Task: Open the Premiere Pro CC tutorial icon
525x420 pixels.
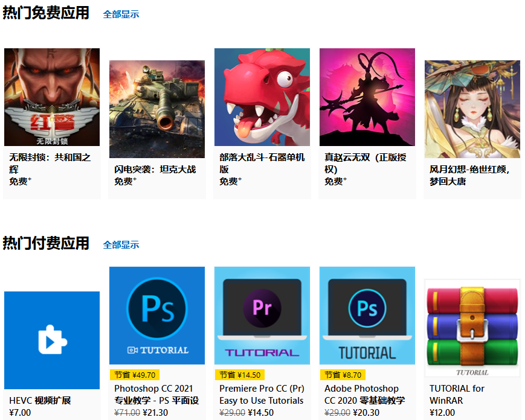Action: 262,316
